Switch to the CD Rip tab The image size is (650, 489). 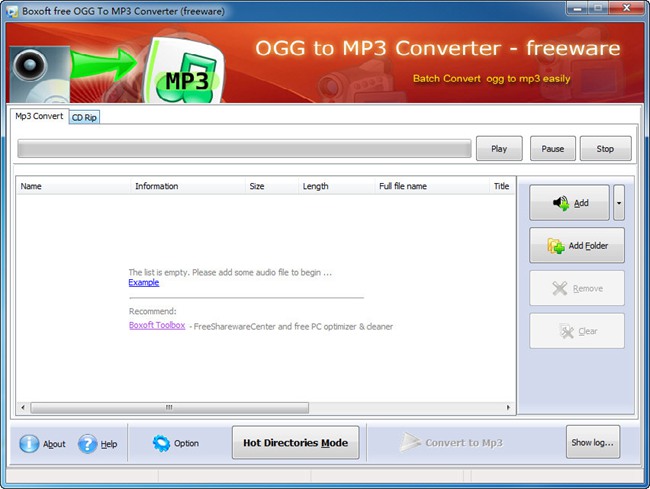[84, 118]
